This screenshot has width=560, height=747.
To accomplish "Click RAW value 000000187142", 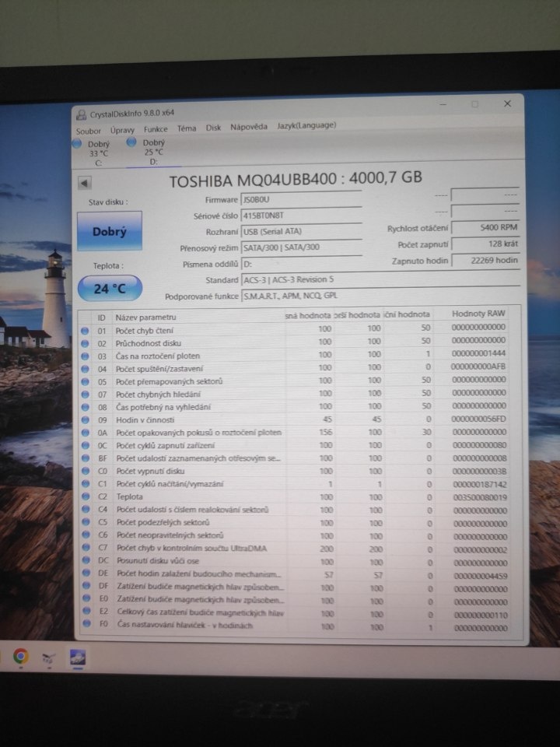I will [480, 485].
